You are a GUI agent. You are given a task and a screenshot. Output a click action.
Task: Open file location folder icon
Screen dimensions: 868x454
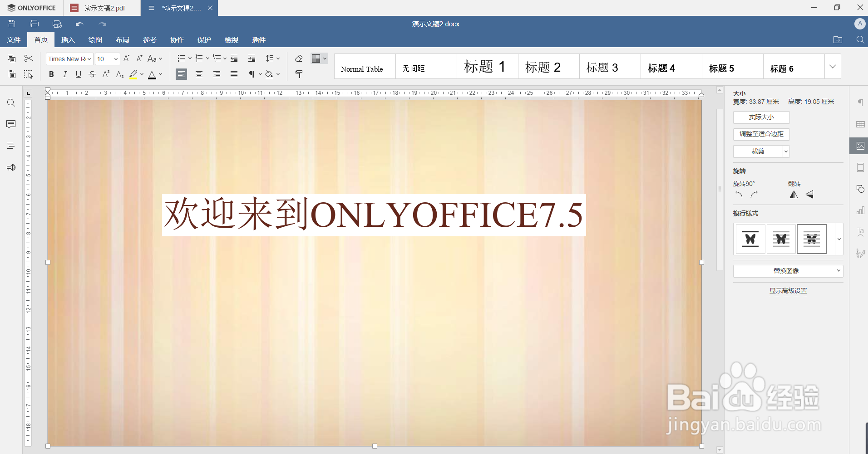click(838, 40)
